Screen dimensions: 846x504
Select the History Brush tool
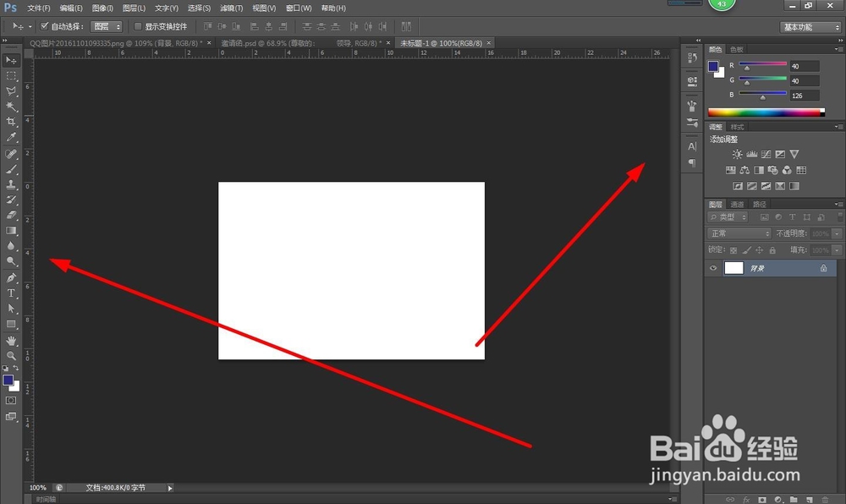pyautogui.click(x=11, y=200)
